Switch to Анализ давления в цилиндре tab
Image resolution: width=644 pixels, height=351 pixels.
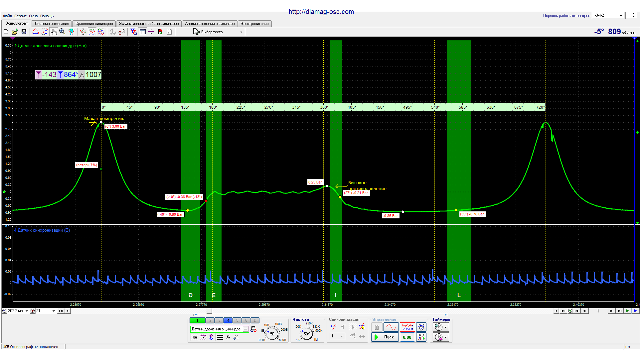pyautogui.click(x=210, y=24)
